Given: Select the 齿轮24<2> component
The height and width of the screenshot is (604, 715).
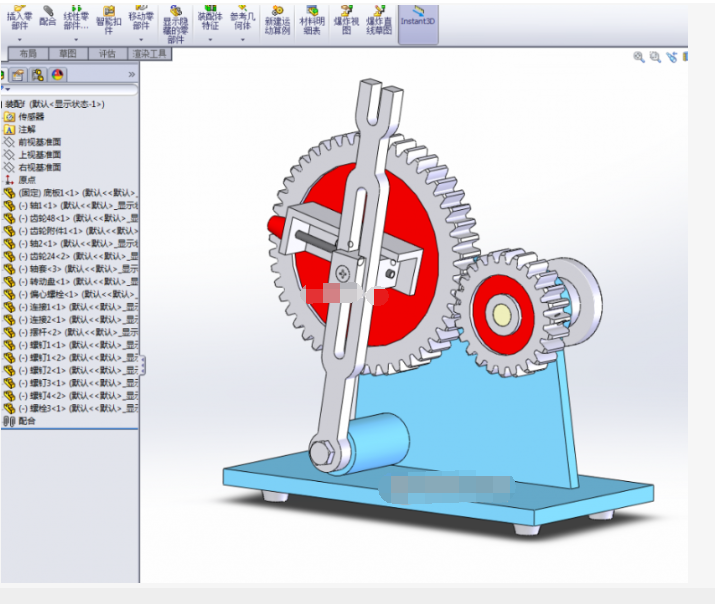Looking at the screenshot, I should [71, 256].
